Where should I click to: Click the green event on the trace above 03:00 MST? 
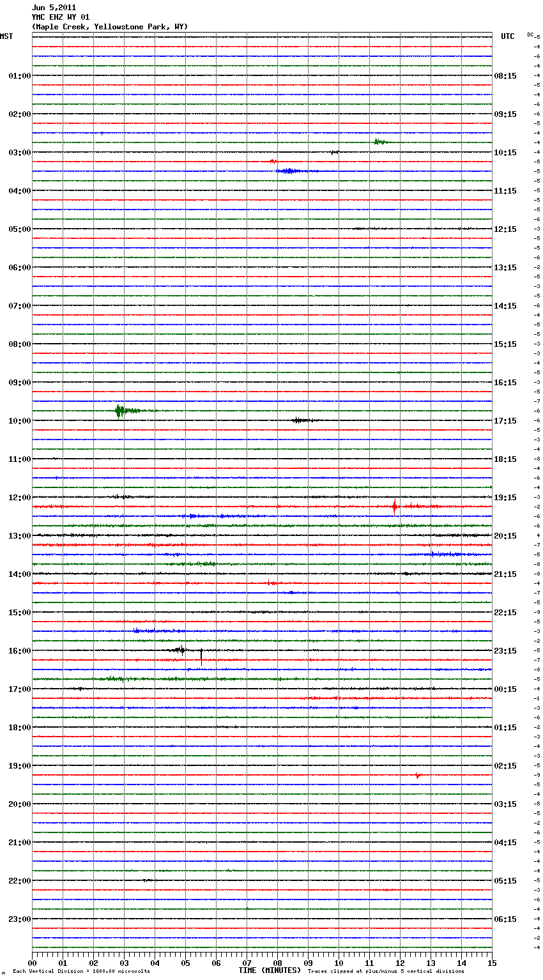pyautogui.click(x=380, y=142)
